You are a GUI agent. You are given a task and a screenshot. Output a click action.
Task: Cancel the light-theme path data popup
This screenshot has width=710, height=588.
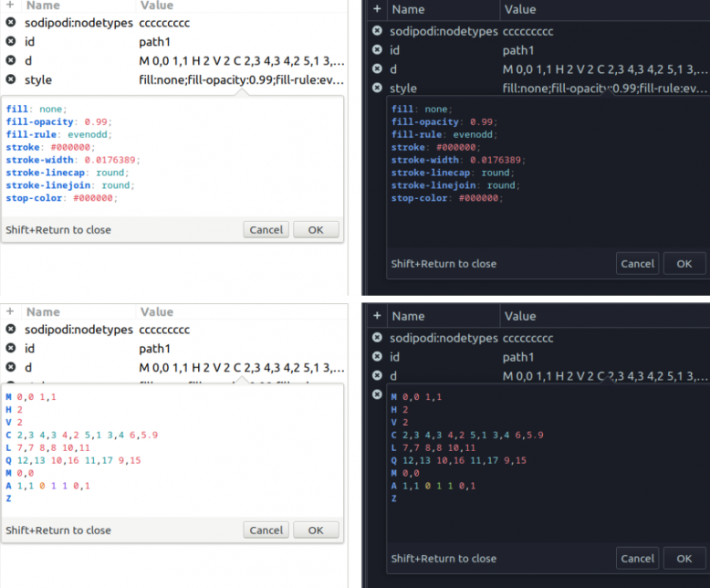[x=266, y=530]
